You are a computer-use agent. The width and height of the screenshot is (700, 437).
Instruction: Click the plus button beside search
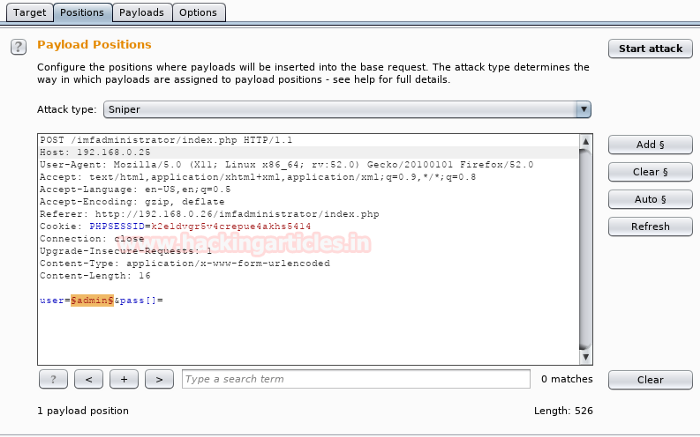(124, 379)
